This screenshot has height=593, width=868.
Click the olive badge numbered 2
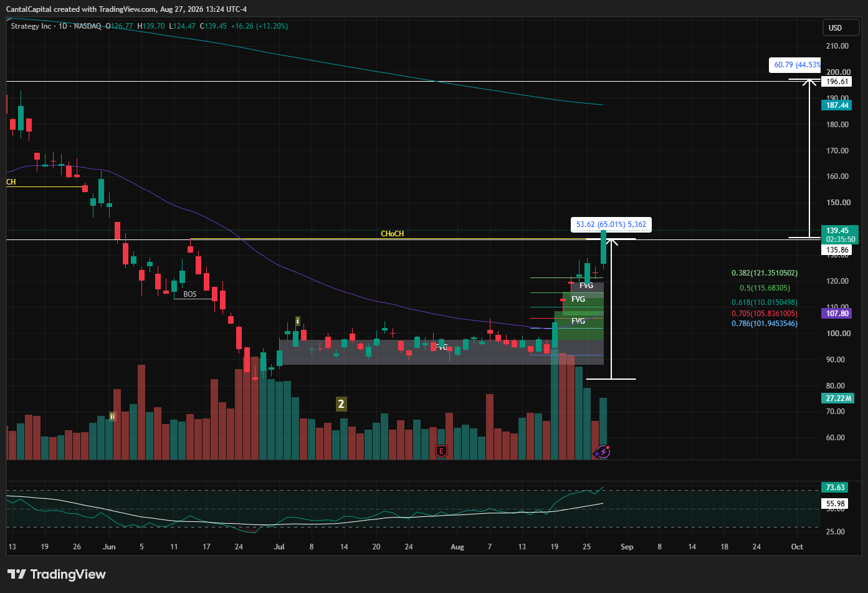pyautogui.click(x=341, y=404)
